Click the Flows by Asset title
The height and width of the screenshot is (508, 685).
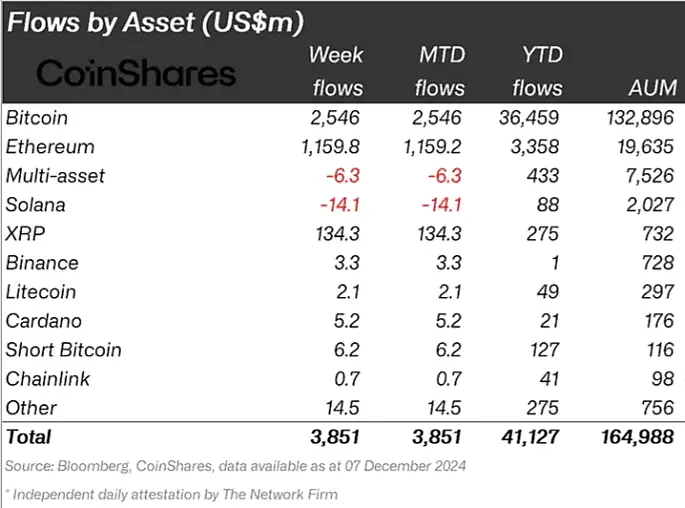pyautogui.click(x=155, y=22)
